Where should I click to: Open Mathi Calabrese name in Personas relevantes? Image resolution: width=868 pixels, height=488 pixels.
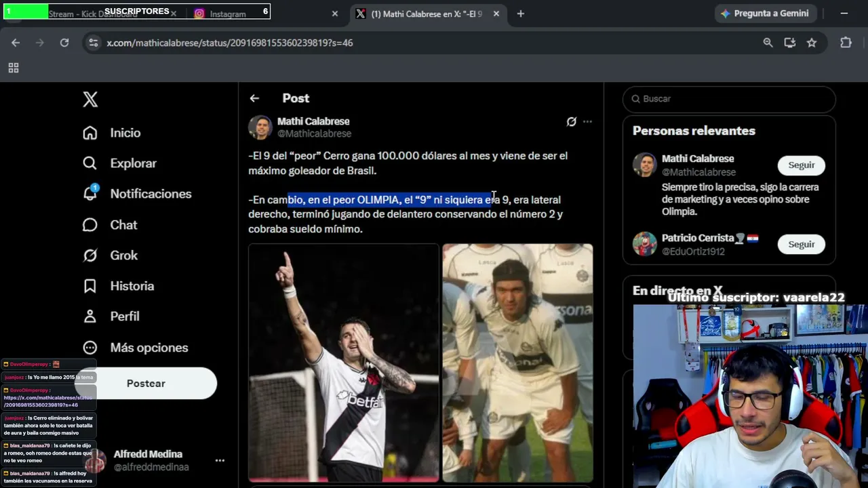point(698,159)
